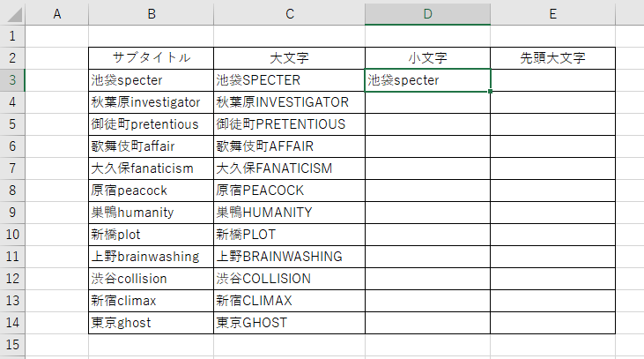Click cell containing 東京ghost
Viewport: 644px width, 359px height.
[x=152, y=323]
